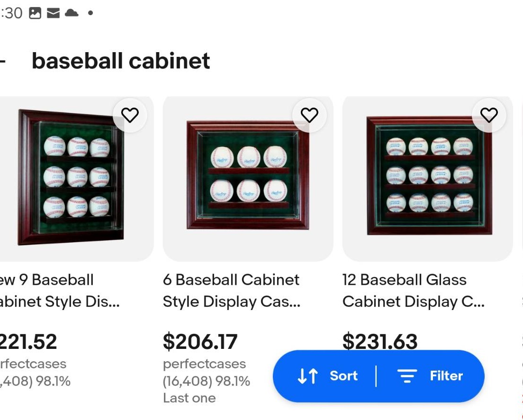This screenshot has height=420, width=523.
Task: Open the 12 Baseball Glass Cabinet Display title
Action: [413, 291]
